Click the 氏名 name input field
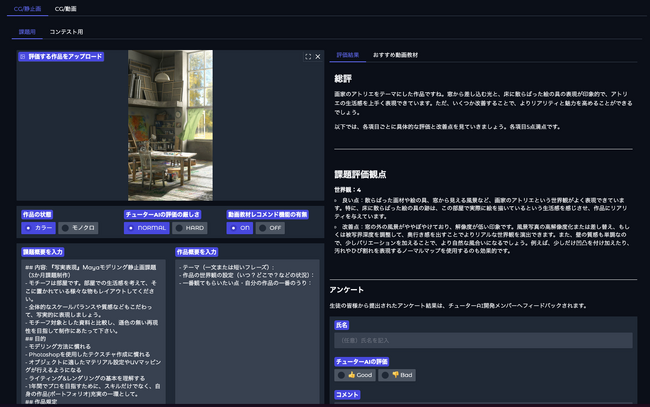 [x=483, y=341]
